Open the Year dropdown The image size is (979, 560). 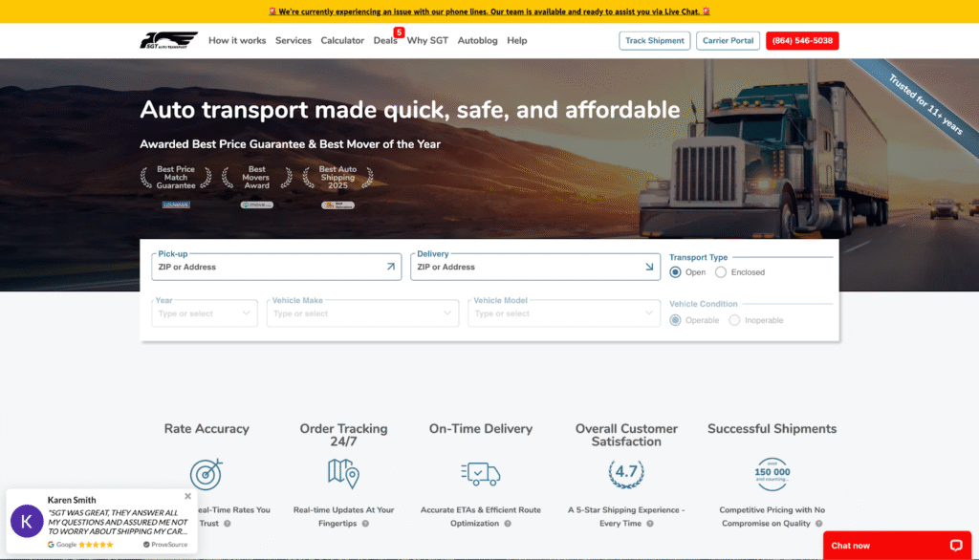click(x=205, y=313)
